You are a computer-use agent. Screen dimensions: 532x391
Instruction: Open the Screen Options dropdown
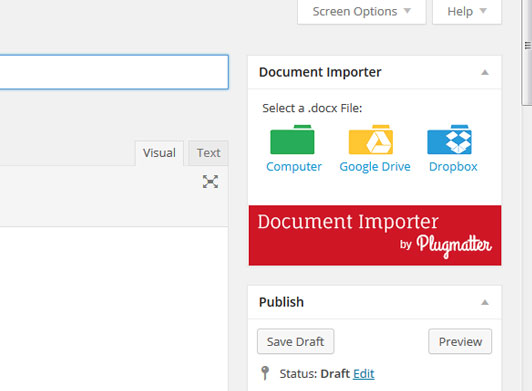tap(362, 12)
